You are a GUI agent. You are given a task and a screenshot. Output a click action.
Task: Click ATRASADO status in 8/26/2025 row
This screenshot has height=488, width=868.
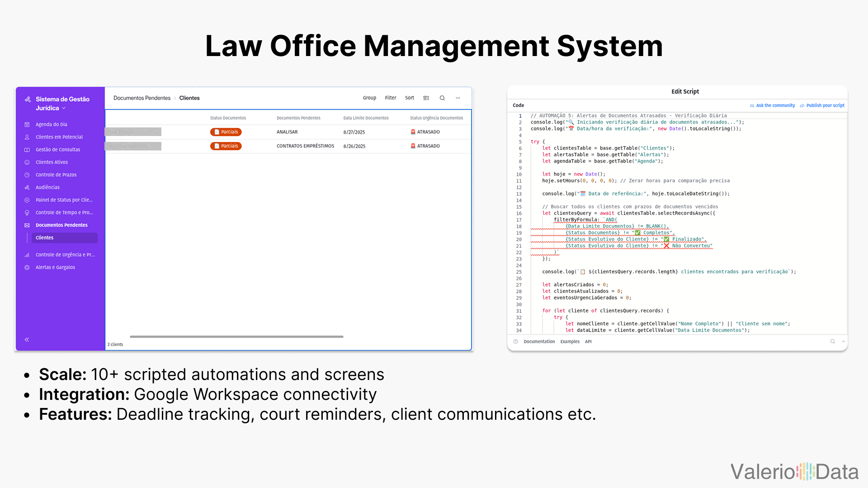click(425, 146)
